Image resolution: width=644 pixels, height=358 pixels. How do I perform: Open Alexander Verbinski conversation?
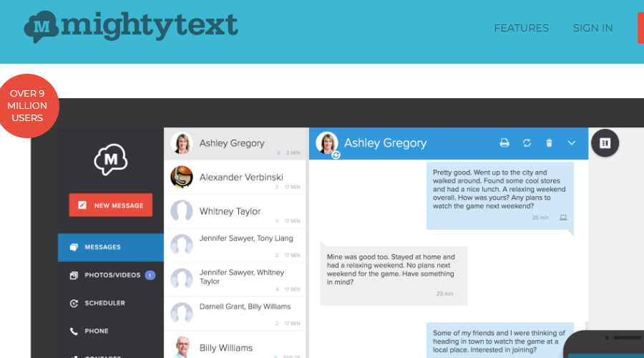235,177
